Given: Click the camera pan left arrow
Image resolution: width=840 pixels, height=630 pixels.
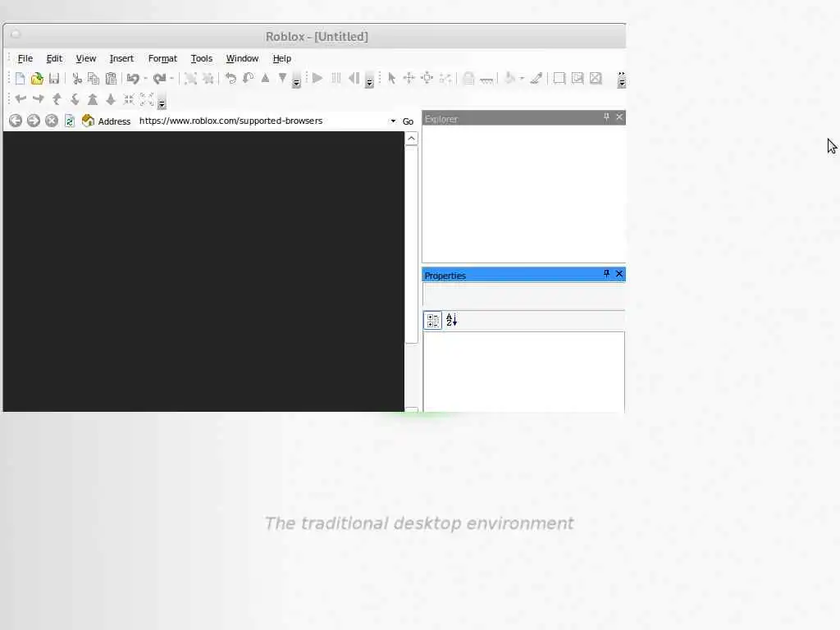Looking at the screenshot, I should (21, 99).
